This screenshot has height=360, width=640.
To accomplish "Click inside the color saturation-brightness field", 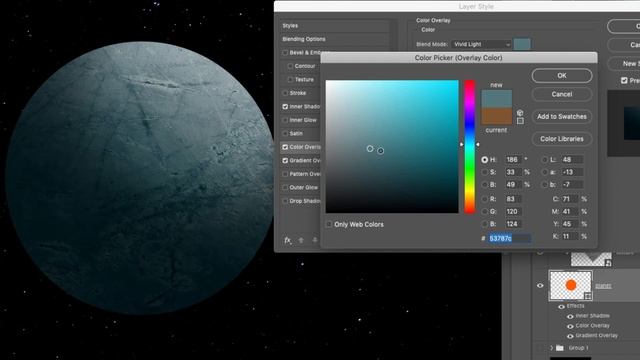I will click(392, 147).
